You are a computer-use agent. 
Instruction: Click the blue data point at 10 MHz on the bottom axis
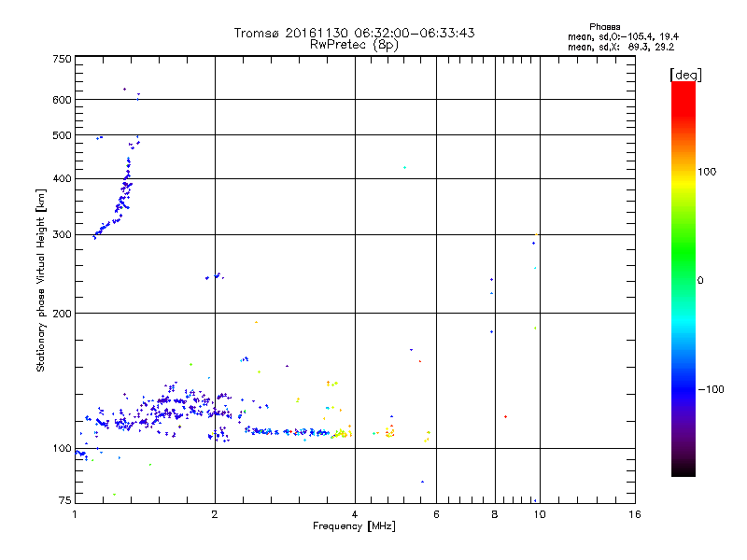[535, 500]
